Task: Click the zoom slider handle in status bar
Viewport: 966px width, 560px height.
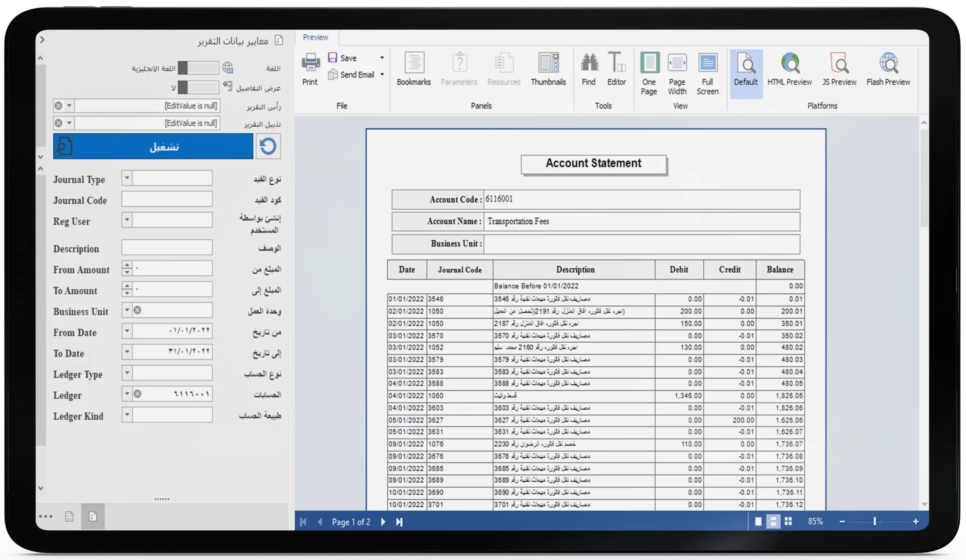Action: tap(875, 521)
